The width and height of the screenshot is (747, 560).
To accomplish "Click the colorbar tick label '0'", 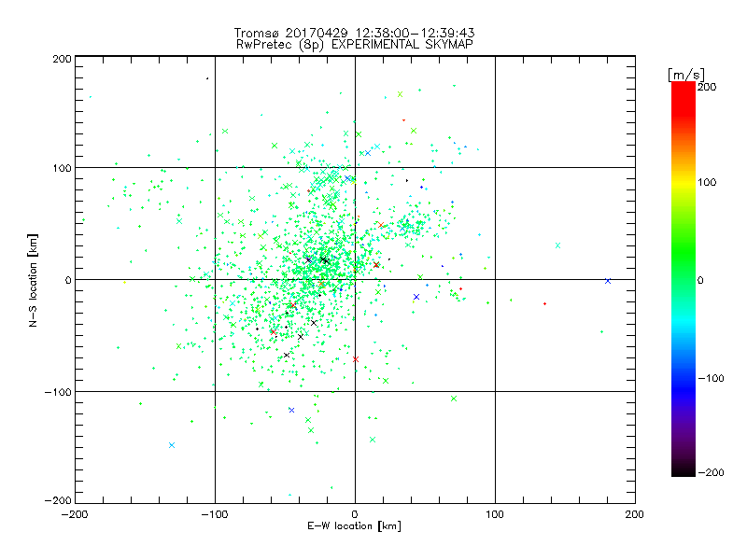I will (x=700, y=281).
